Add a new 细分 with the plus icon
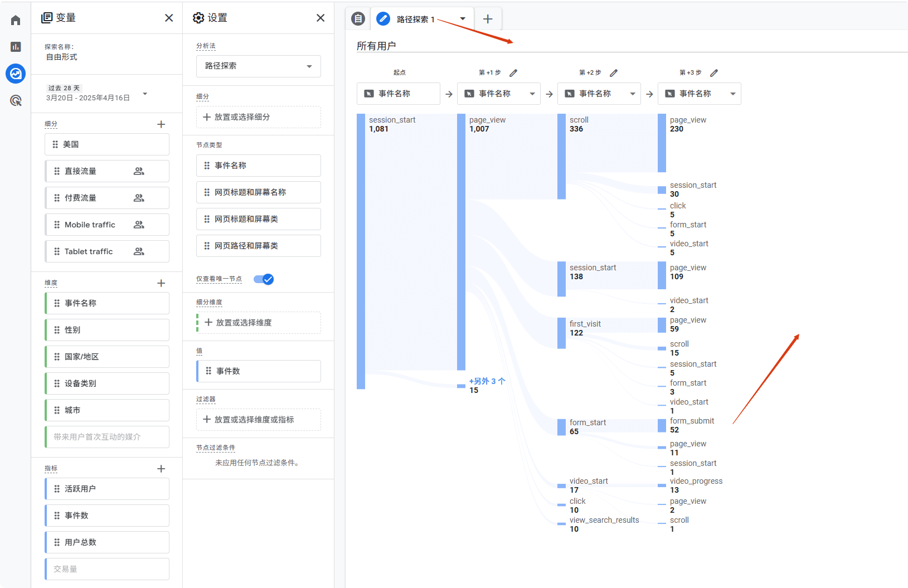The width and height of the screenshot is (908, 588). (x=161, y=124)
